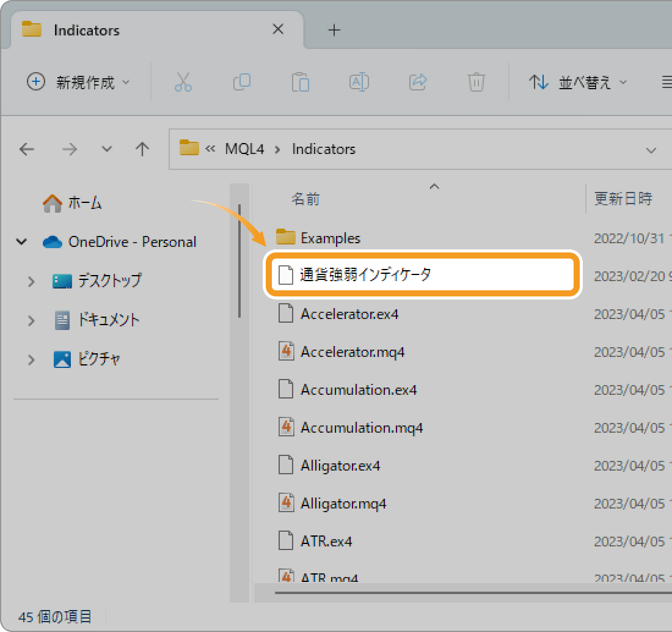Viewport: 672px width, 632px height.
Task: Sort by the 更新日時 column header
Action: click(623, 199)
